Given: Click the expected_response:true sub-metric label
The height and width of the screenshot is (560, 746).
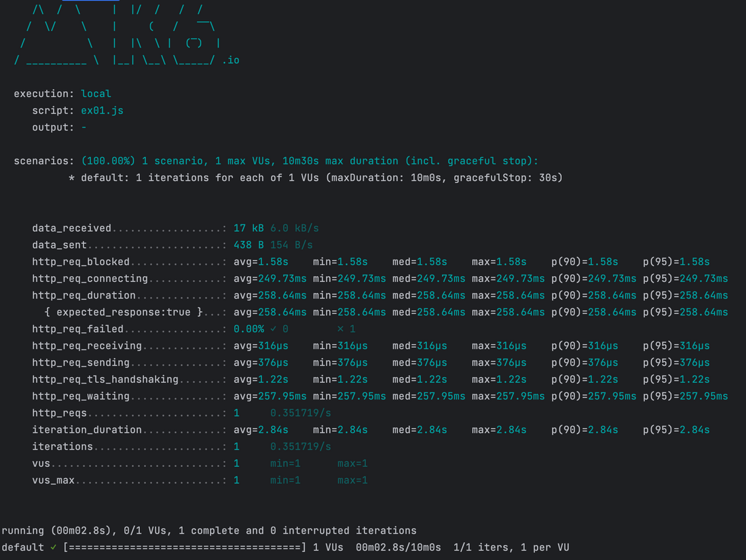Looking at the screenshot, I should 123,312.
